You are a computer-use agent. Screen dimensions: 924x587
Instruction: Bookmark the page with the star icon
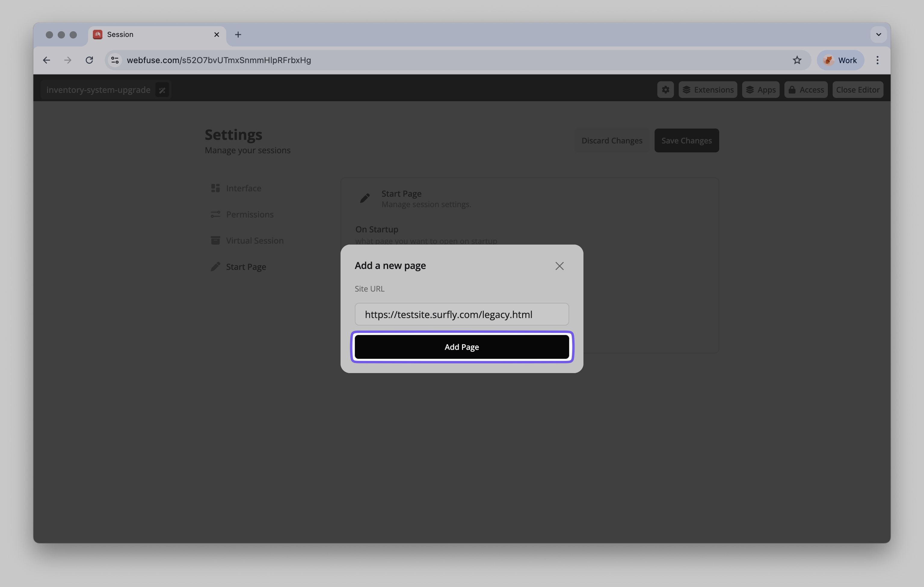797,60
